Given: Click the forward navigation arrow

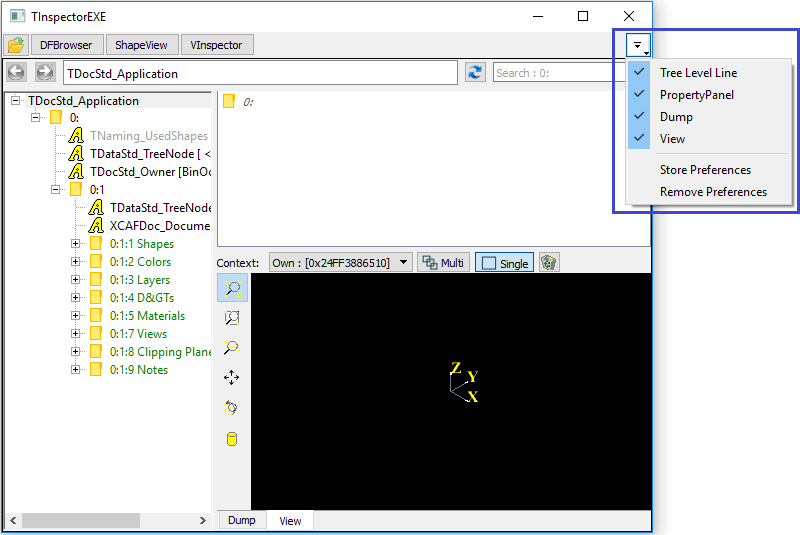Looking at the screenshot, I should click(45, 73).
